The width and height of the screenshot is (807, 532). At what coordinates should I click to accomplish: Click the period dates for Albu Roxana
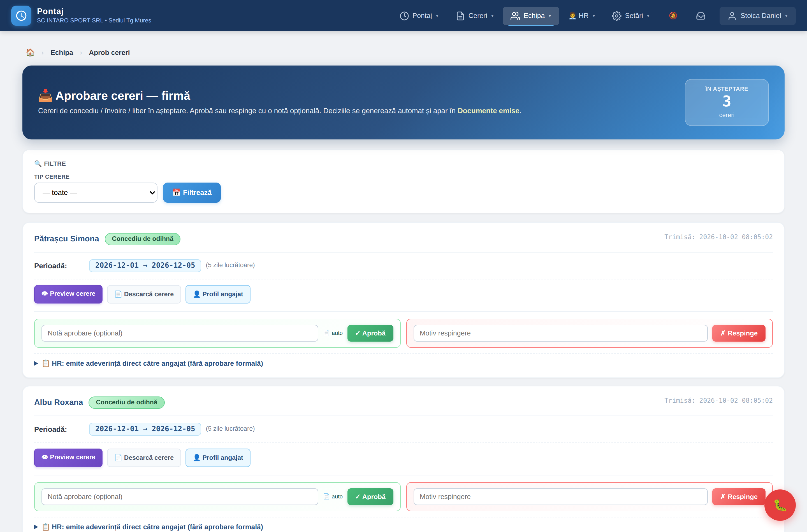tap(145, 429)
